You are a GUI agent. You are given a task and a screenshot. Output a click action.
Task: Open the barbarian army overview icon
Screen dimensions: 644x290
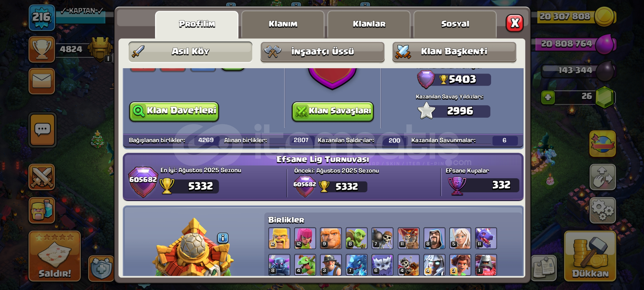42,210
